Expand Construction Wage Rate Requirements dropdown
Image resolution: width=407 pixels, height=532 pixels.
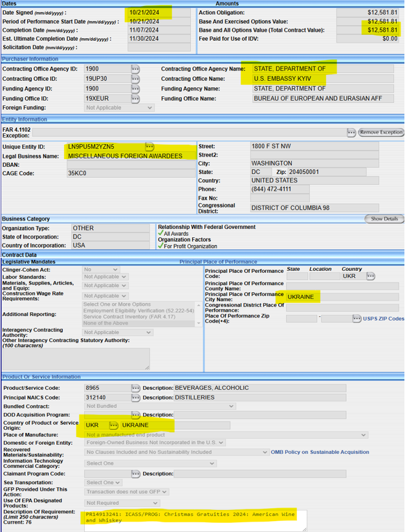[x=105, y=296]
